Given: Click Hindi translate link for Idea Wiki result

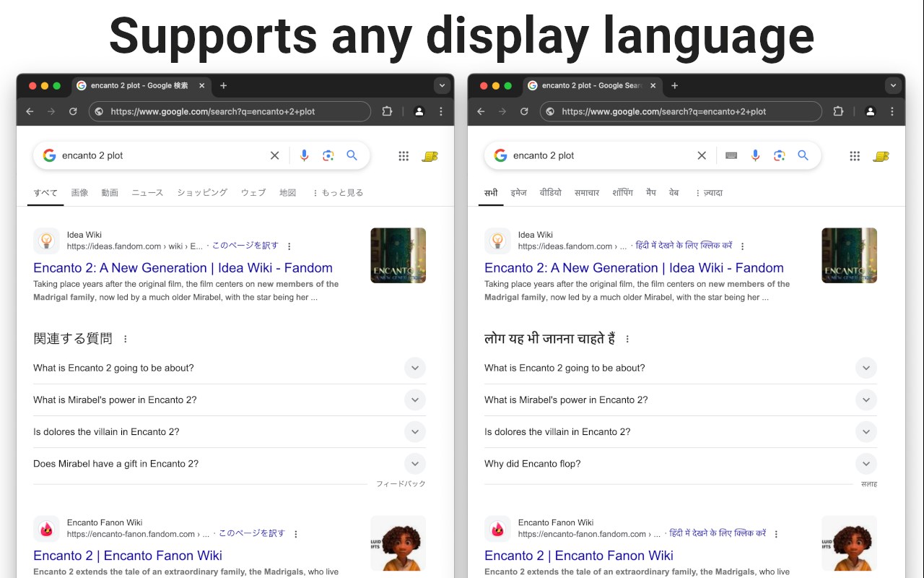Looking at the screenshot, I should [x=684, y=246].
